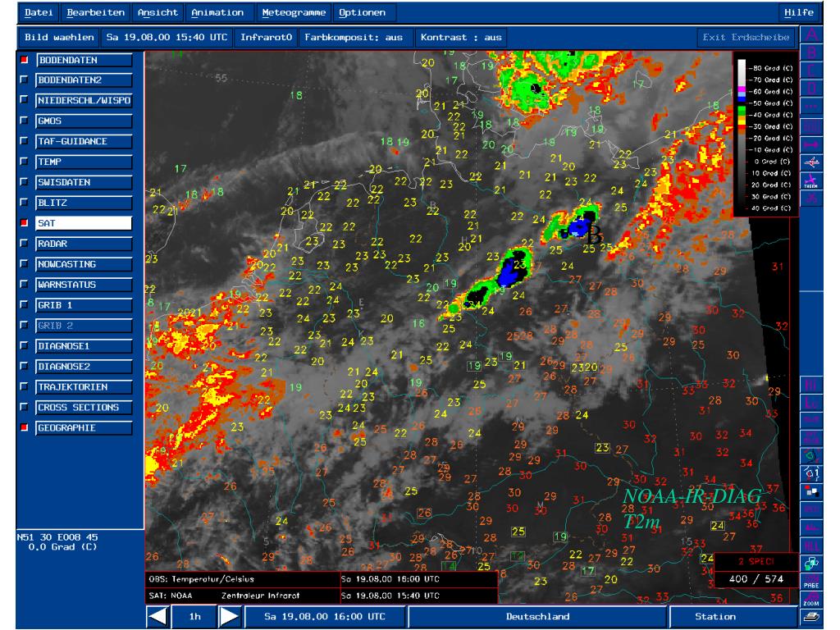The height and width of the screenshot is (630, 840).
Task: Click the printer icon
Action: click(811, 617)
